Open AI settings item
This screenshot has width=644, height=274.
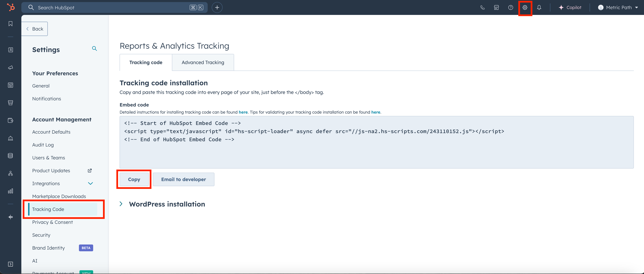pyautogui.click(x=35, y=261)
